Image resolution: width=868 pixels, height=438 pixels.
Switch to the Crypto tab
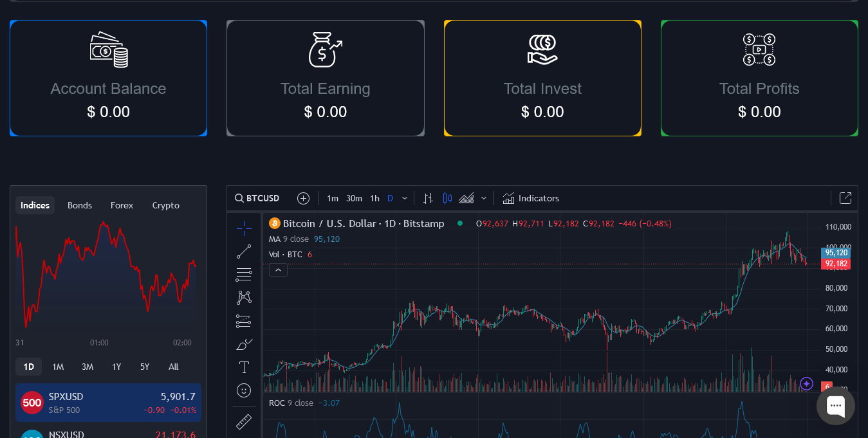pyautogui.click(x=165, y=205)
